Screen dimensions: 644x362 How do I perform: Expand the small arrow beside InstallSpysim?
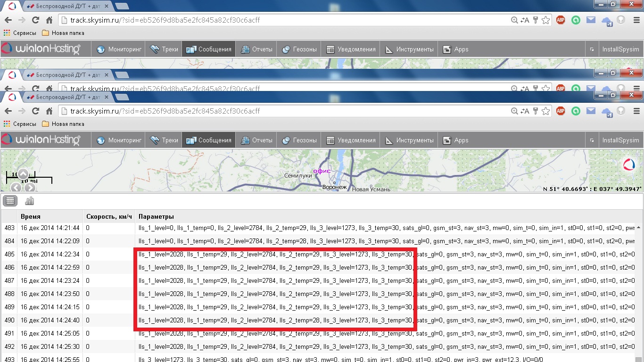pyautogui.click(x=591, y=140)
